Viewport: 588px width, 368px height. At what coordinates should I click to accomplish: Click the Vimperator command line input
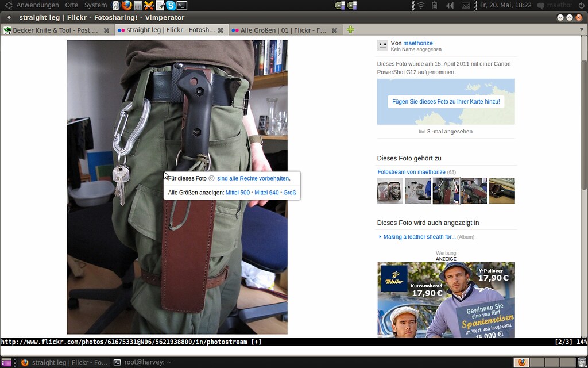coord(294,350)
